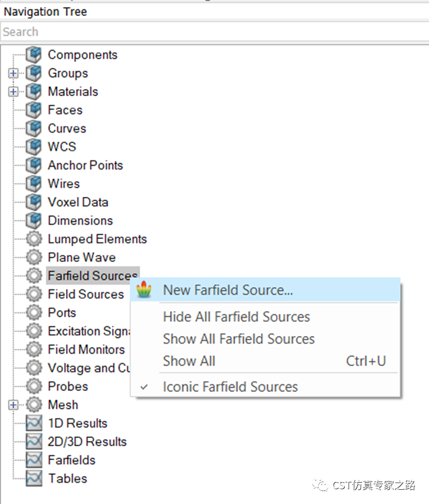
Task: Click the Components cube icon
Action: coord(34,55)
